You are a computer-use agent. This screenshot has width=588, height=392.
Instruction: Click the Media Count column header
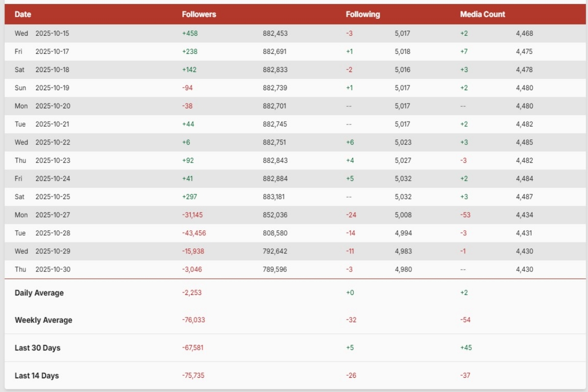pyautogui.click(x=482, y=14)
